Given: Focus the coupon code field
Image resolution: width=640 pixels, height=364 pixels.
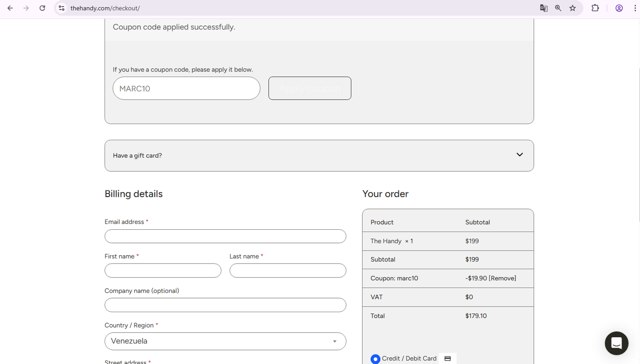Looking at the screenshot, I should tap(187, 88).
